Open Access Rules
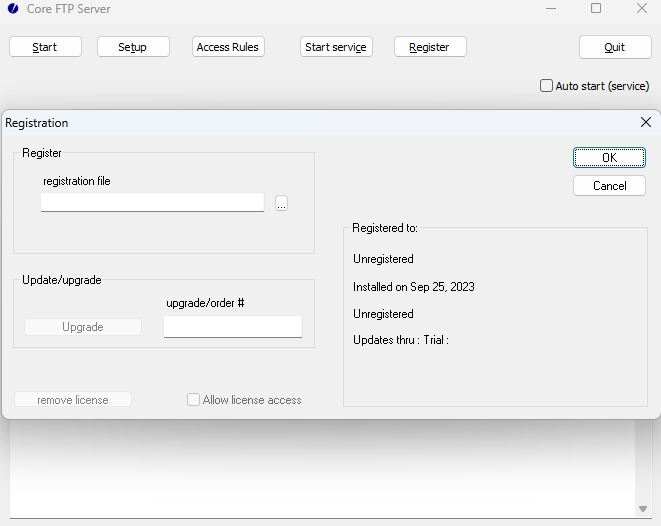 [x=228, y=47]
